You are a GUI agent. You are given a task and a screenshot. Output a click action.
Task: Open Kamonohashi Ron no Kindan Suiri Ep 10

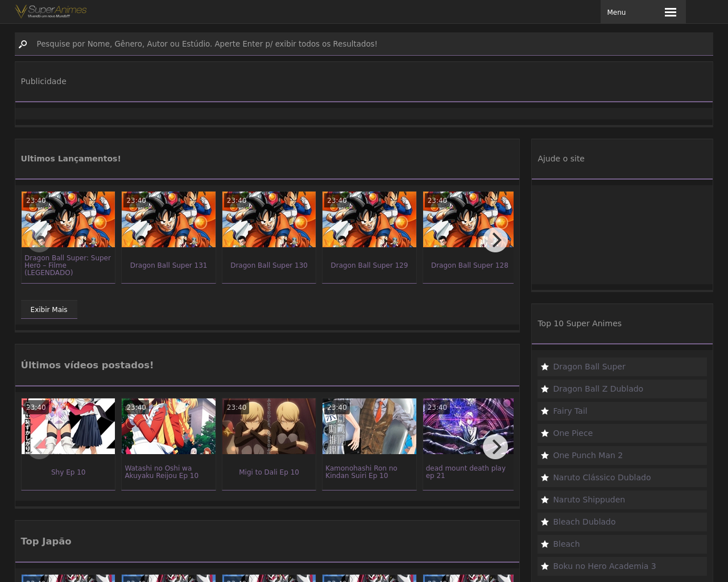tap(361, 472)
